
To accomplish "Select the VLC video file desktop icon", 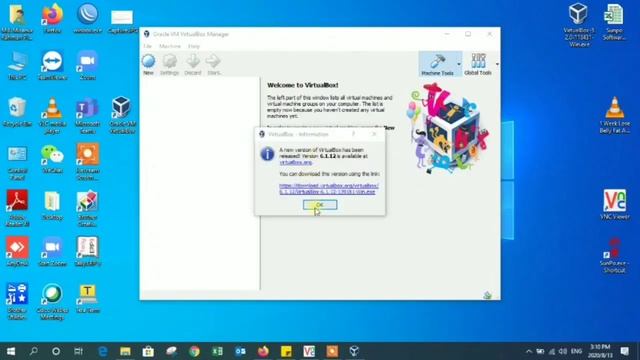I will coord(615,115).
